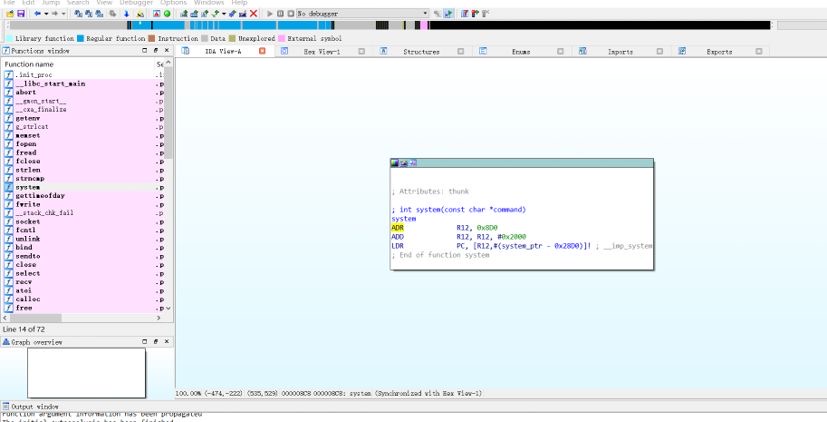Click the highlighted ADR instruction
Viewport: 827px width, 422px height.
coord(397,227)
